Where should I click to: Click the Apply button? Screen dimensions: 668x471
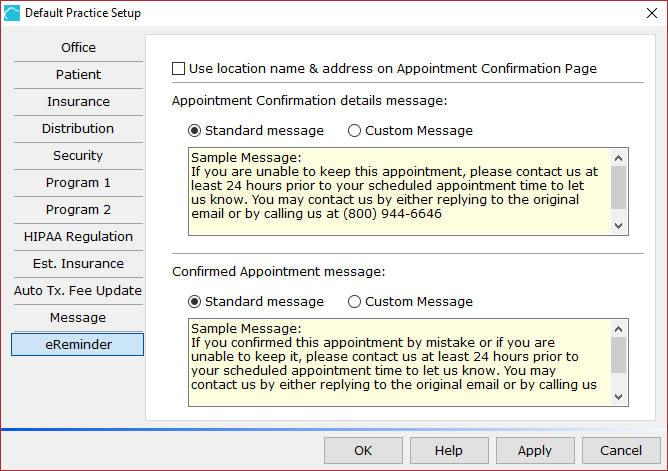point(535,451)
